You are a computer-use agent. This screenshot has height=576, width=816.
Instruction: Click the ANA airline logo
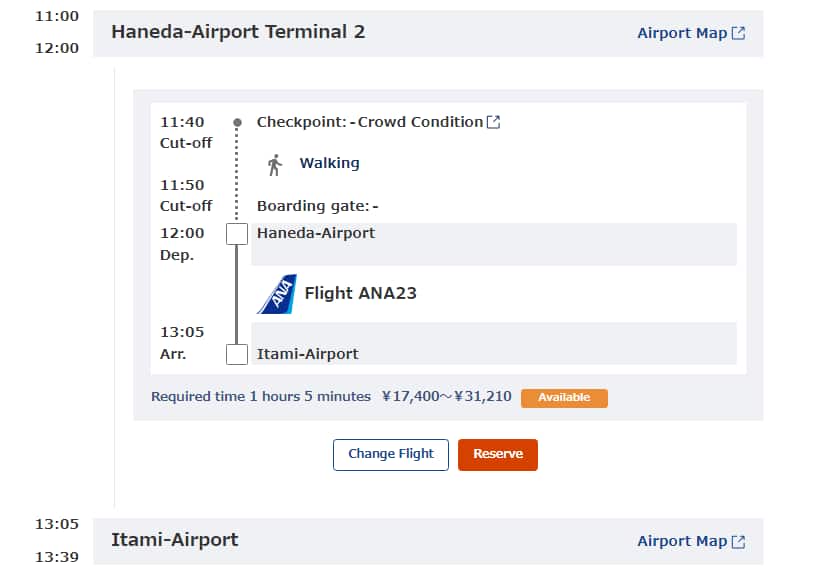(277, 294)
